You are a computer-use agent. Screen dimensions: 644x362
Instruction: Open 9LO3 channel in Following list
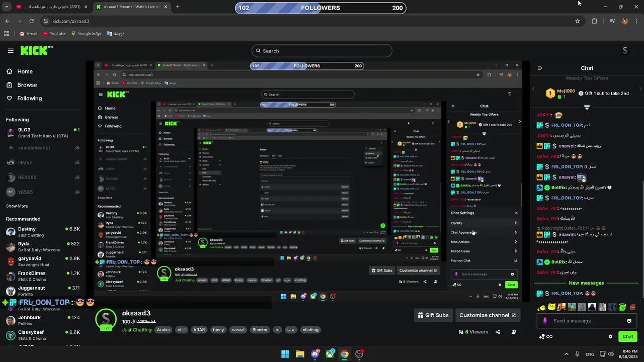(43, 133)
